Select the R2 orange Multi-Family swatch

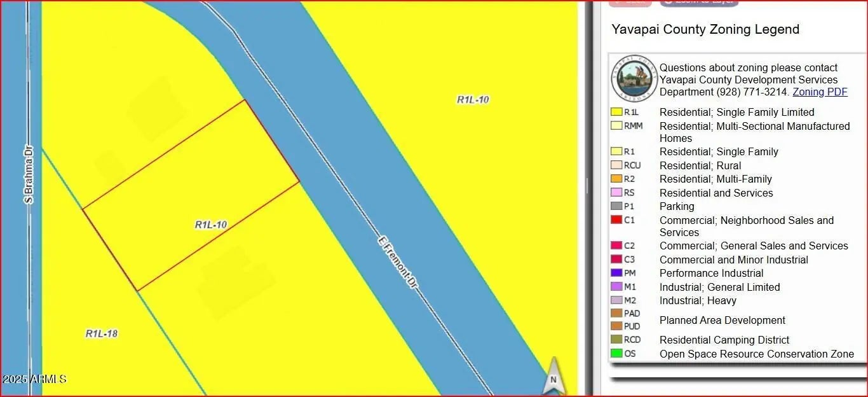616,179
